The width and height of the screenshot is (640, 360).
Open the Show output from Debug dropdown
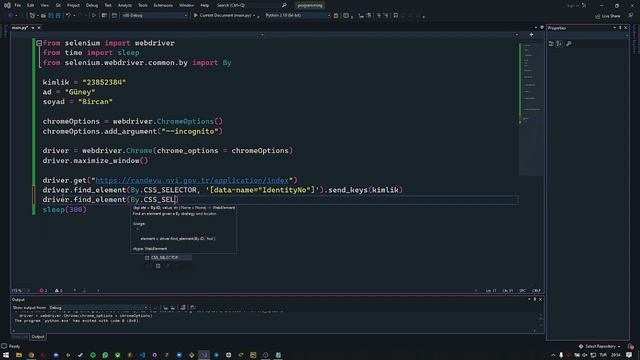(98, 308)
